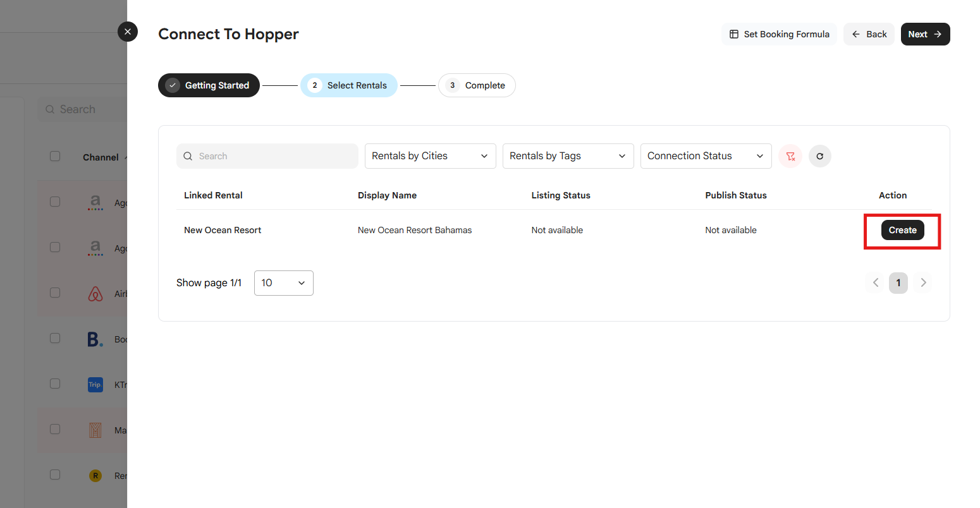Click the Booking.com logo in channel list
Screen dimensions: 980x508
[x=95, y=339]
